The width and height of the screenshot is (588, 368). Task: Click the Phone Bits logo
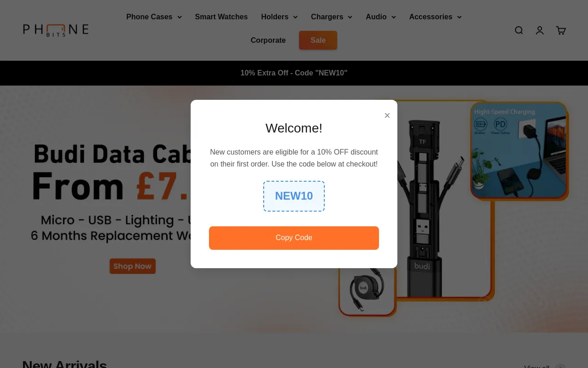pyautogui.click(x=56, y=30)
